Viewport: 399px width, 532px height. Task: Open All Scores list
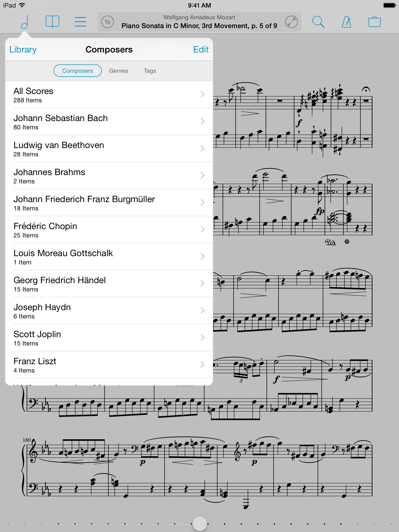[109, 95]
